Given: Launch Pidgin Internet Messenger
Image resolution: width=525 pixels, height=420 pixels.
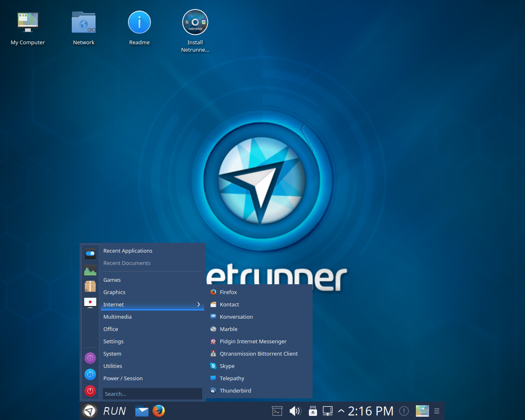Looking at the screenshot, I should (259, 341).
